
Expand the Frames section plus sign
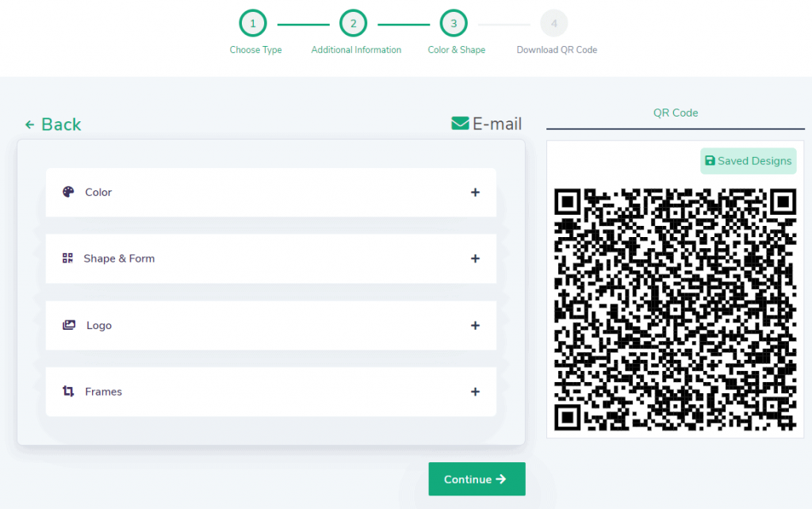475,392
